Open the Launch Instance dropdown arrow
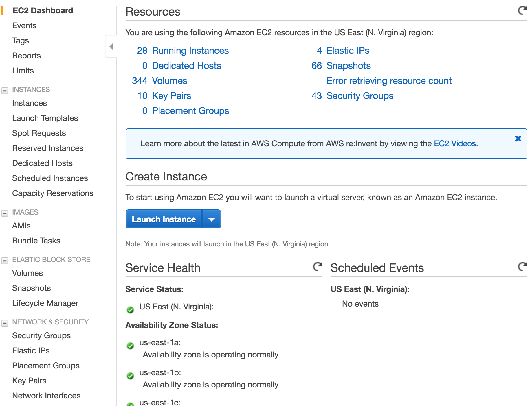 click(x=212, y=219)
